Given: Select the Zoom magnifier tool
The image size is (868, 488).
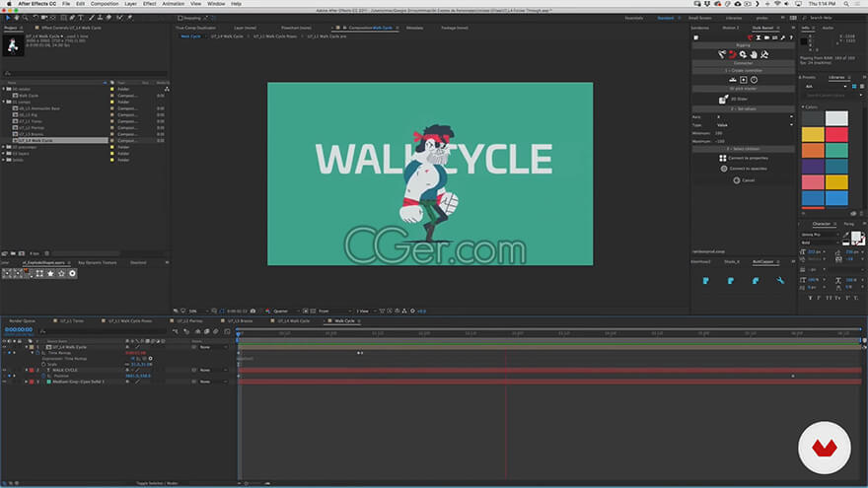Looking at the screenshot, I should point(26,18).
